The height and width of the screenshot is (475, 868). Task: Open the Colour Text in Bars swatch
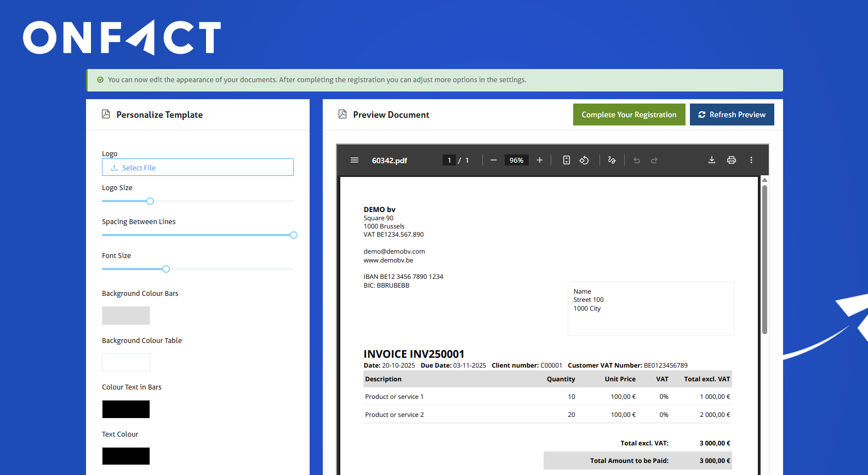tap(126, 409)
